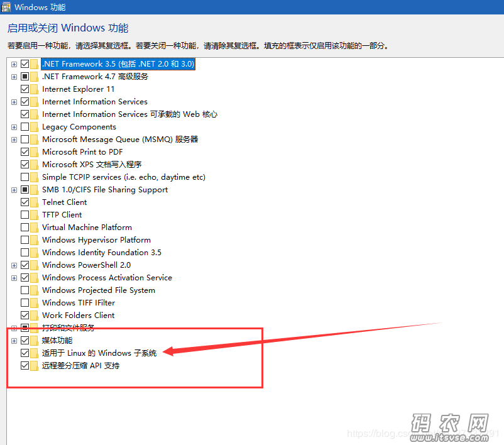Enable TFTP Client checkbox
Viewport: 504px width, 445px height.
(x=25, y=215)
